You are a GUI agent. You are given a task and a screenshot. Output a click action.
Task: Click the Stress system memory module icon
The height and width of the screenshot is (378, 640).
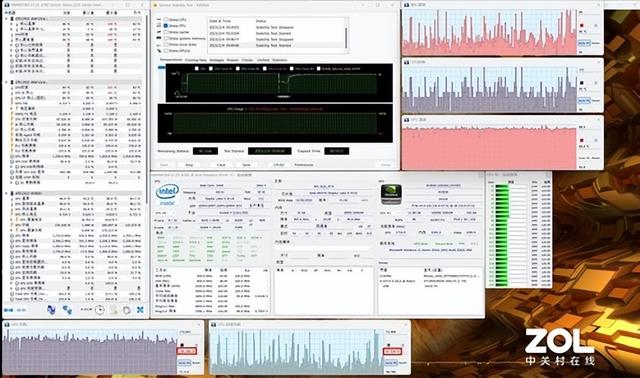tap(159, 38)
